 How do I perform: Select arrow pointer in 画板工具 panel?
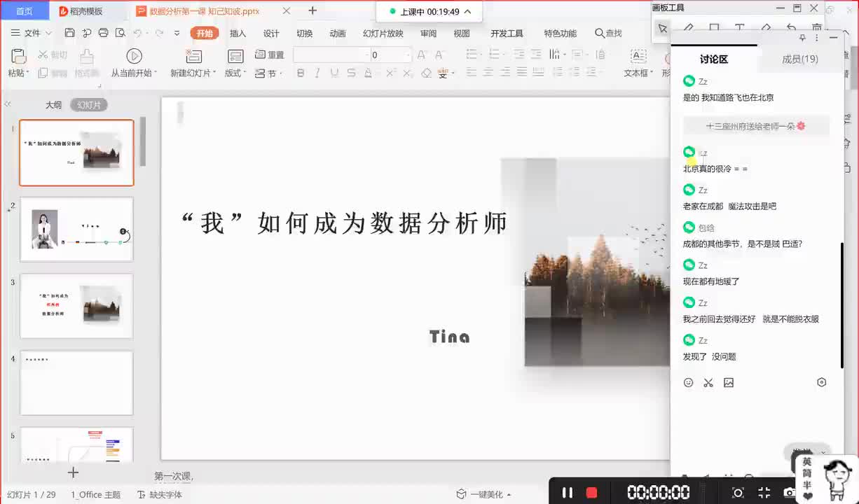[662, 28]
